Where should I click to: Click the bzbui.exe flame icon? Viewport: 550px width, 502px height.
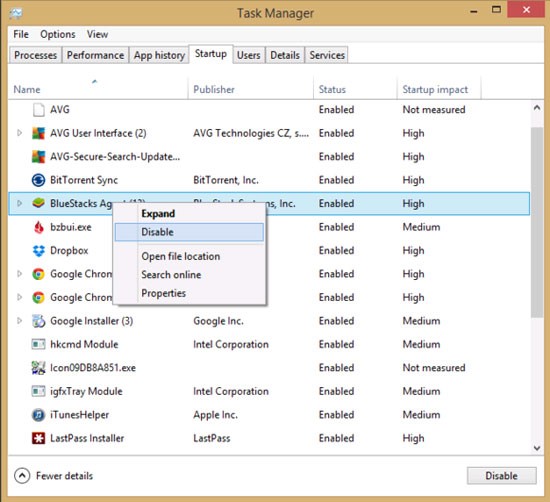(x=38, y=227)
